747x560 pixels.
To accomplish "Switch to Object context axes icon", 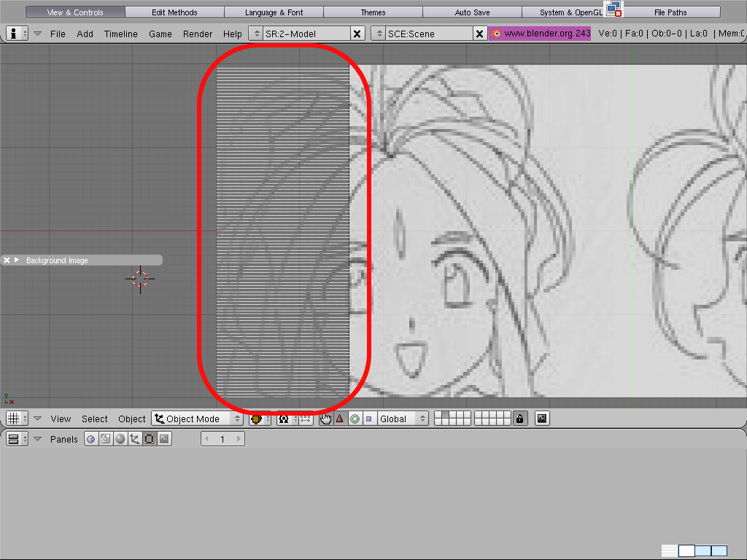I will (135, 438).
